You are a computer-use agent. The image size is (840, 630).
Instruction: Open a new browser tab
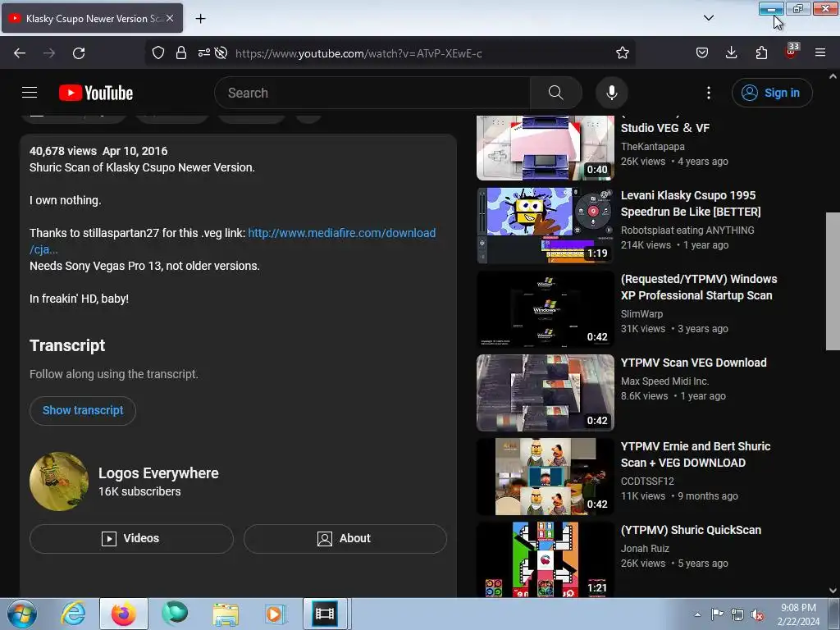(200, 19)
